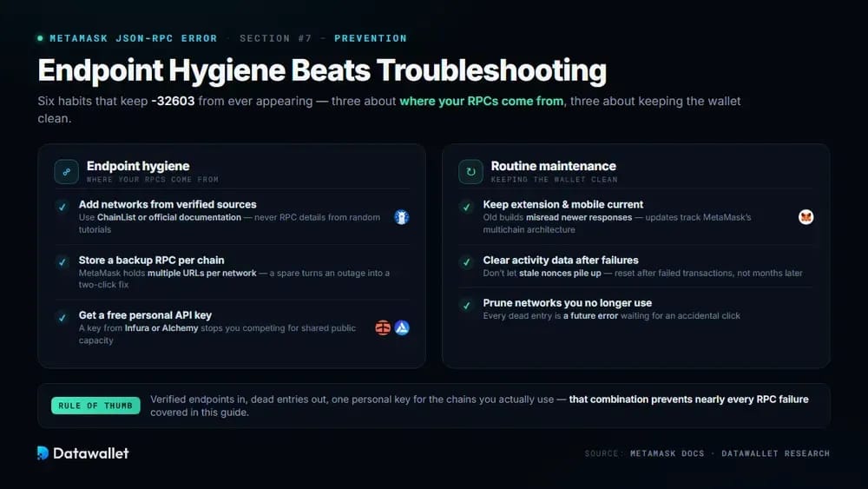Click the Infura logo icon
This screenshot has width=868, height=489.
pos(383,327)
